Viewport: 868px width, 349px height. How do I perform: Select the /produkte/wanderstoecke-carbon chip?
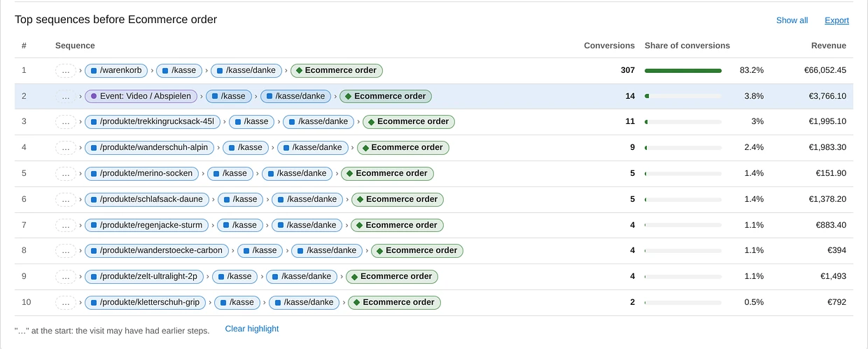point(157,250)
